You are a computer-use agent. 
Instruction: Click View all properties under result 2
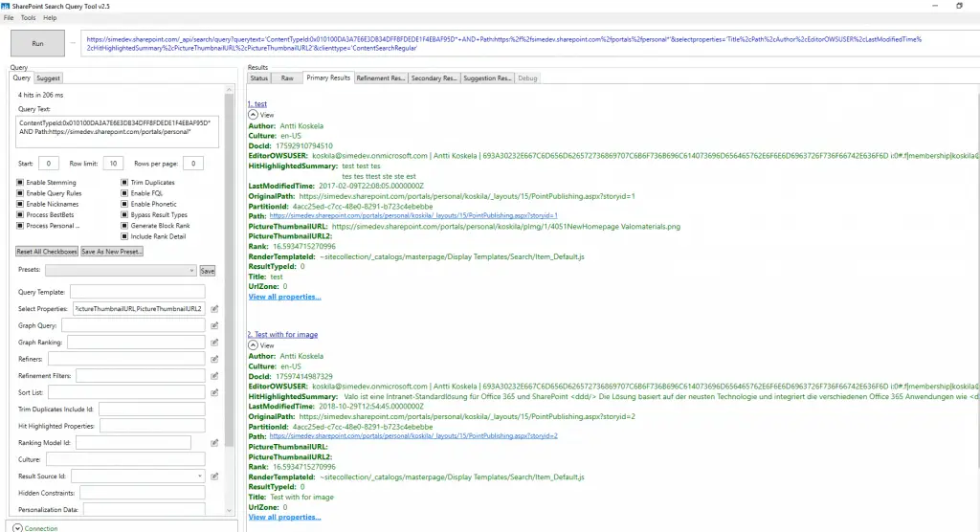coord(284,517)
